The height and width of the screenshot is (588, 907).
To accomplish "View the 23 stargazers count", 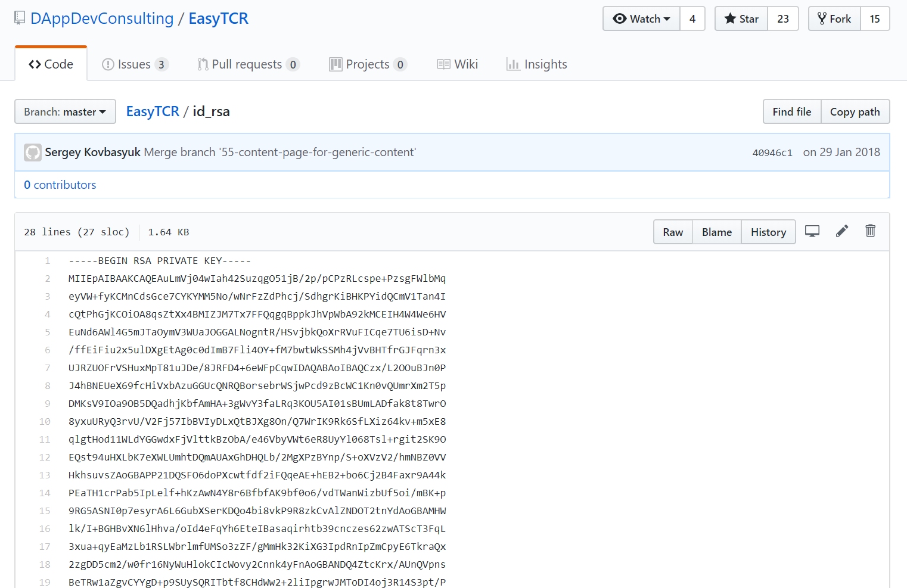I will point(783,18).
